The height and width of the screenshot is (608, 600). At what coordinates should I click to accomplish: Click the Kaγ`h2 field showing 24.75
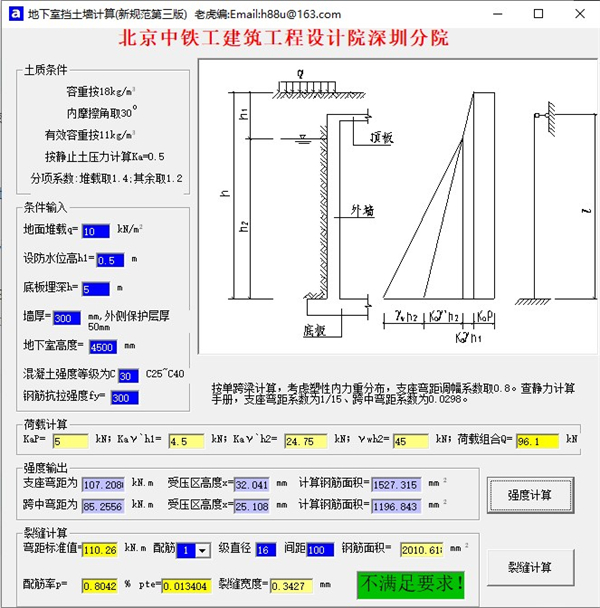pos(306,441)
